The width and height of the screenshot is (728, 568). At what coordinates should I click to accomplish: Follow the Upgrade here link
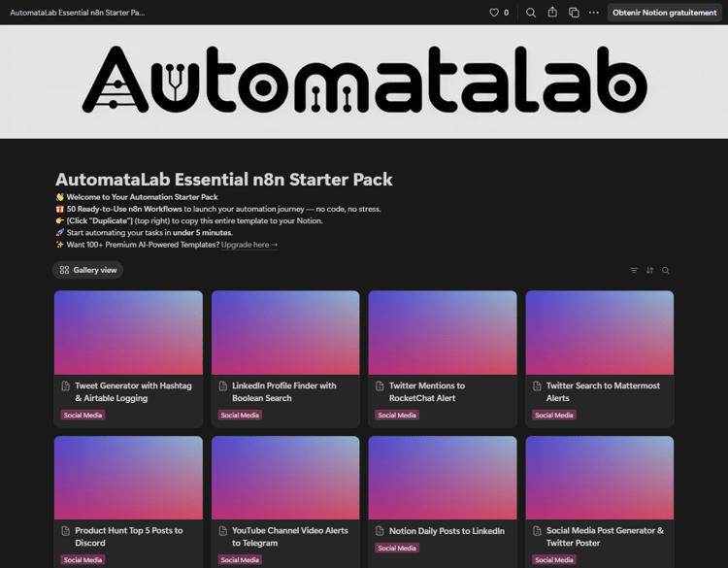tap(249, 245)
